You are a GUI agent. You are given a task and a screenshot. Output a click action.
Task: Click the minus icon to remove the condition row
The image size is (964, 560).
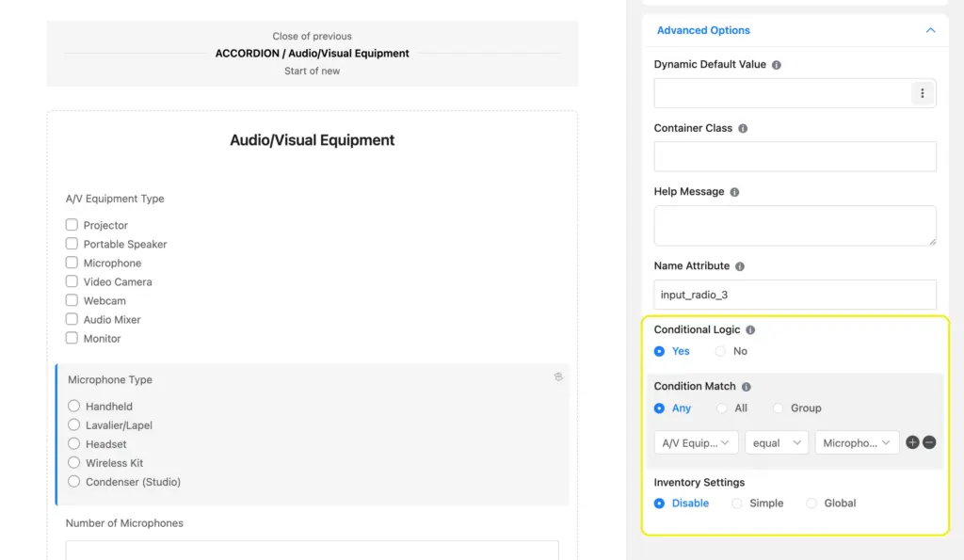pos(929,442)
